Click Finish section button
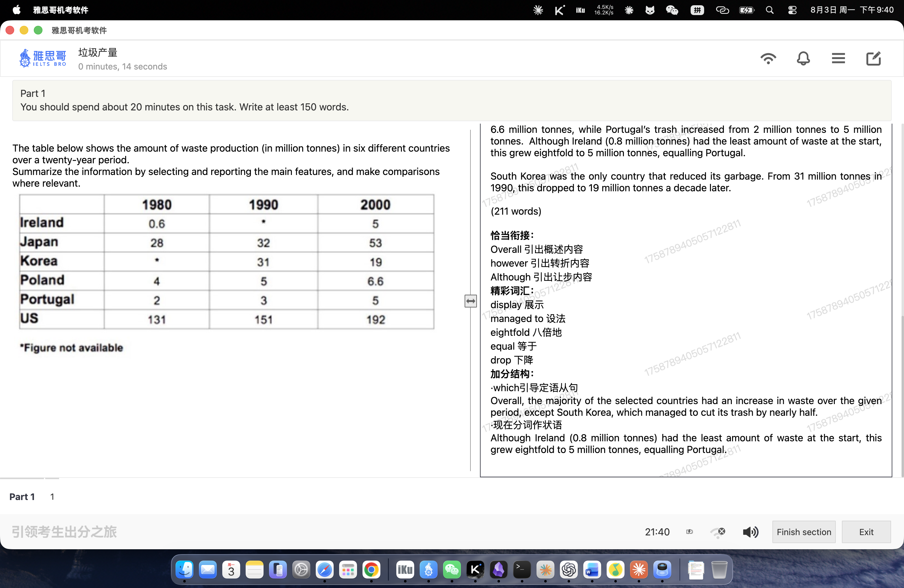Image resolution: width=904 pixels, height=588 pixels. (x=804, y=532)
